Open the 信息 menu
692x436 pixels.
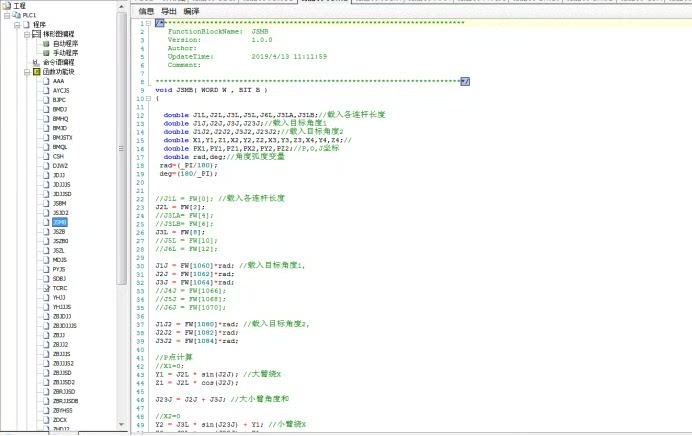(x=146, y=11)
